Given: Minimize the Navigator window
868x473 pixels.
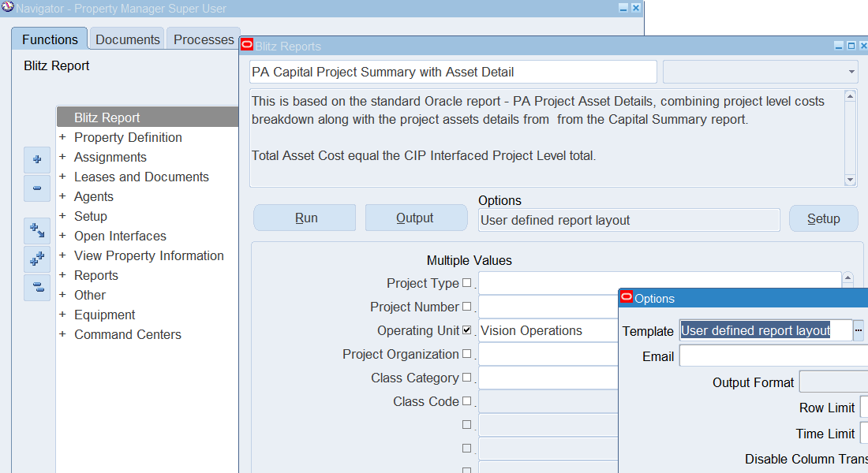Looking at the screenshot, I should [x=623, y=8].
